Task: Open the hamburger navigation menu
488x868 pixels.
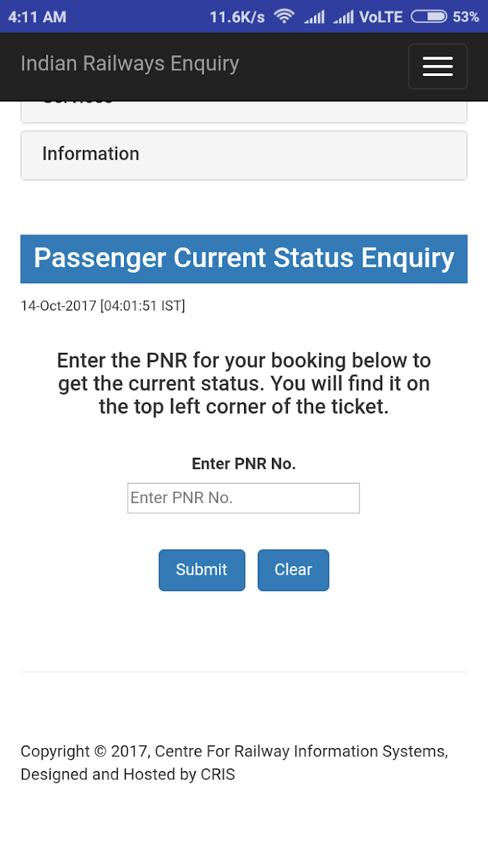Action: [x=437, y=66]
